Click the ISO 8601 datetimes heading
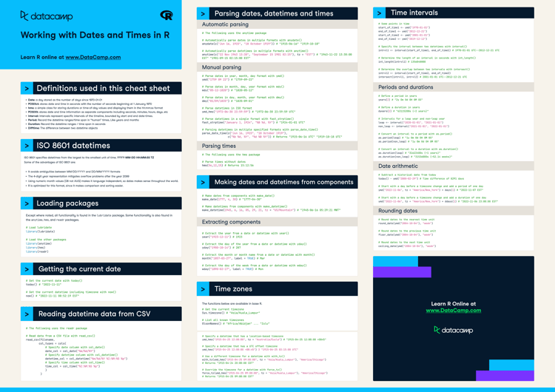 tap(73, 146)
